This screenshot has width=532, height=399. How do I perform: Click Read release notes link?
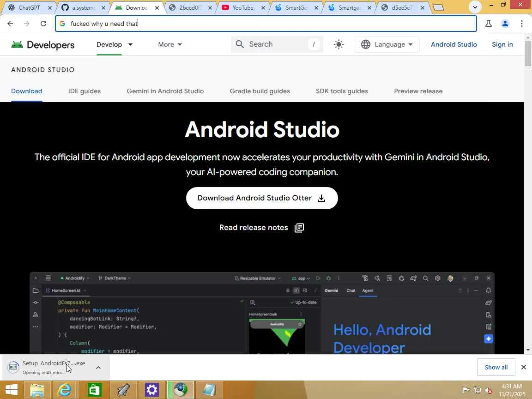(x=261, y=228)
